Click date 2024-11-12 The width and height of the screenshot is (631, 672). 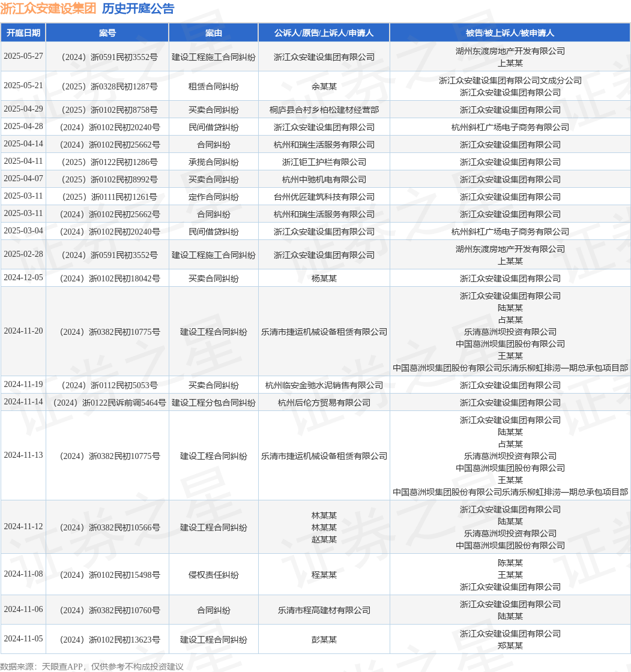coord(23,527)
